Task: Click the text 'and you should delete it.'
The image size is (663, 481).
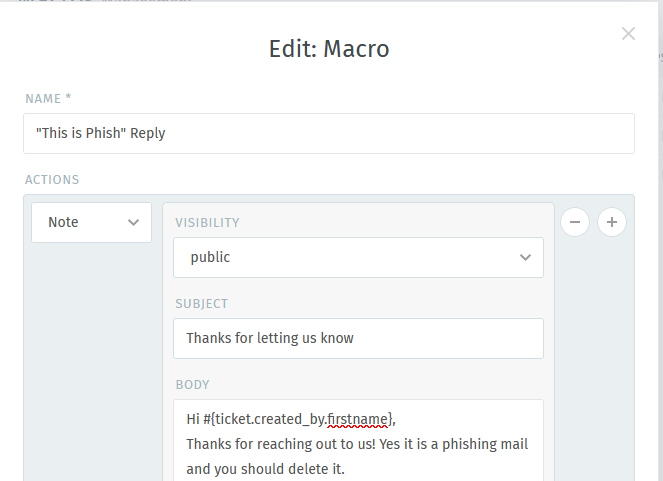Action: (266, 469)
